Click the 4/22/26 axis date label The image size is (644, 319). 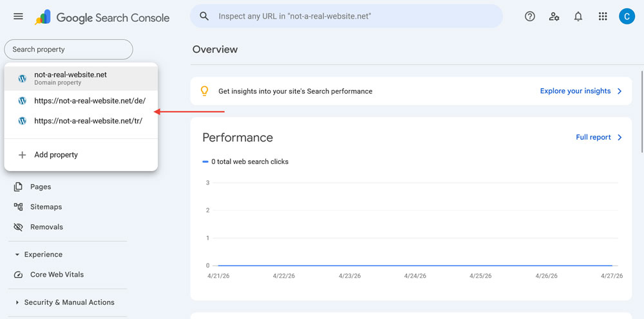[284, 276]
